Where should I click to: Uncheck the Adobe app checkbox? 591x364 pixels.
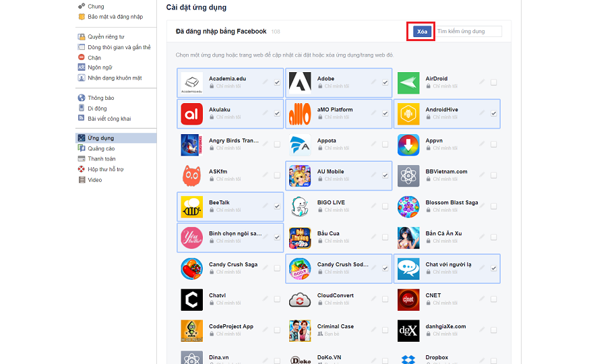[x=385, y=82]
